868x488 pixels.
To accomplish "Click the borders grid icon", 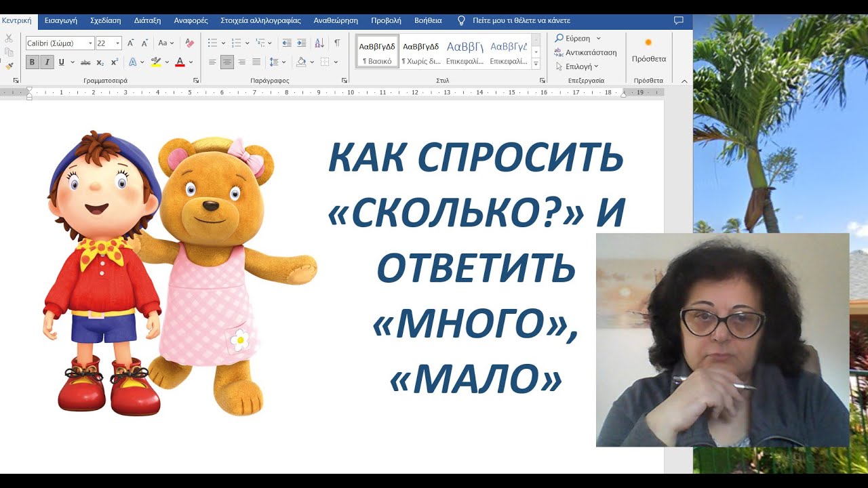I will point(325,62).
